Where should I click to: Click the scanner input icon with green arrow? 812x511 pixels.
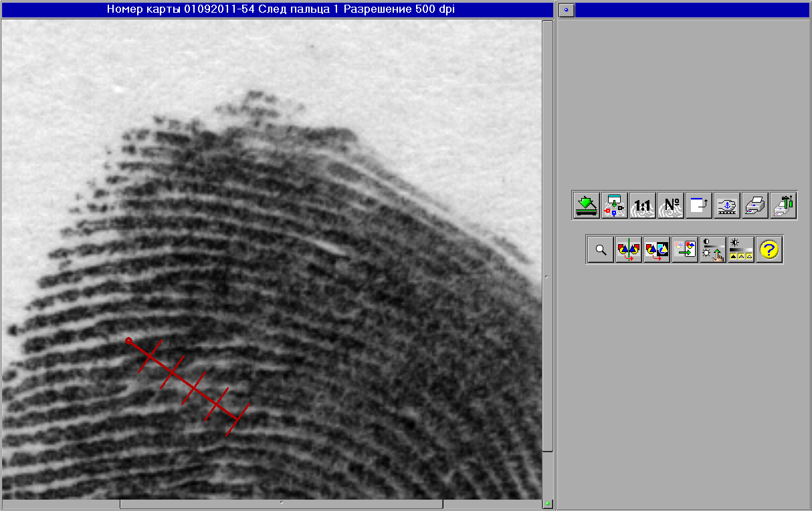[586, 205]
